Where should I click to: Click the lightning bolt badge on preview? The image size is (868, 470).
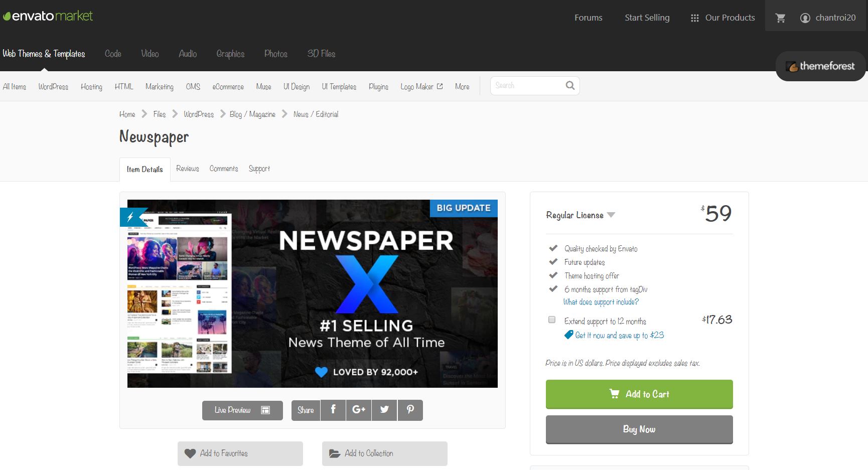130,217
